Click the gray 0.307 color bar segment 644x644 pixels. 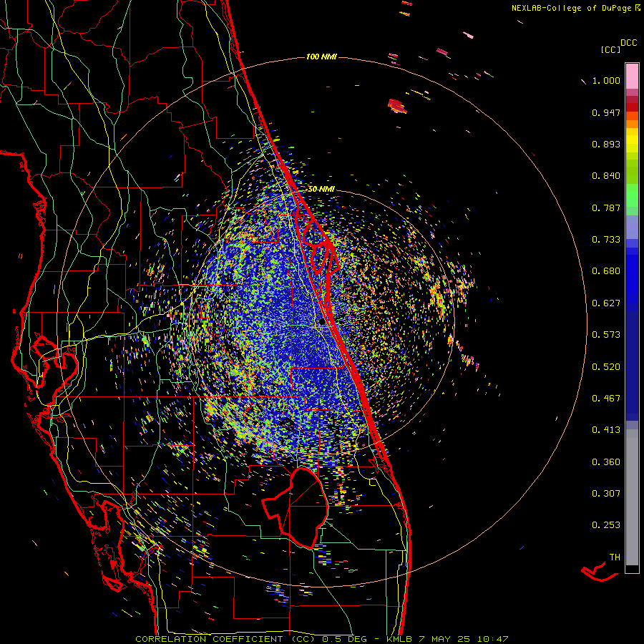click(x=632, y=497)
